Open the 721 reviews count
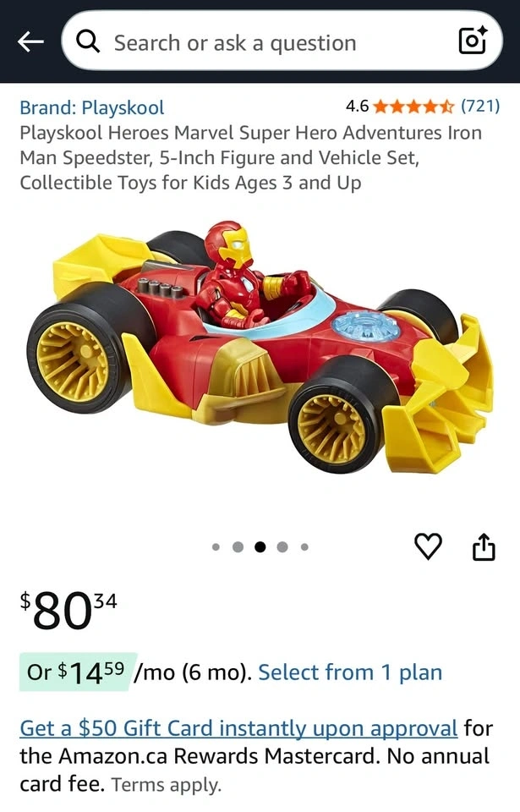Image resolution: width=520 pixels, height=812 pixels. [x=480, y=107]
